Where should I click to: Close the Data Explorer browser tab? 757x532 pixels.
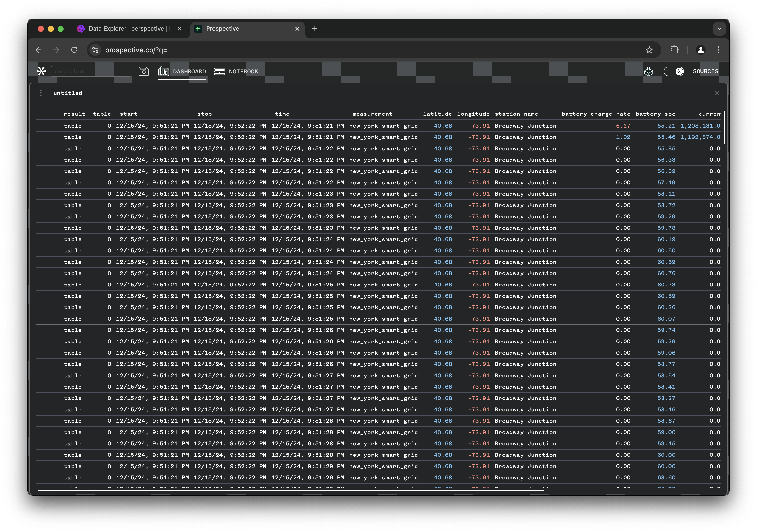pos(180,29)
